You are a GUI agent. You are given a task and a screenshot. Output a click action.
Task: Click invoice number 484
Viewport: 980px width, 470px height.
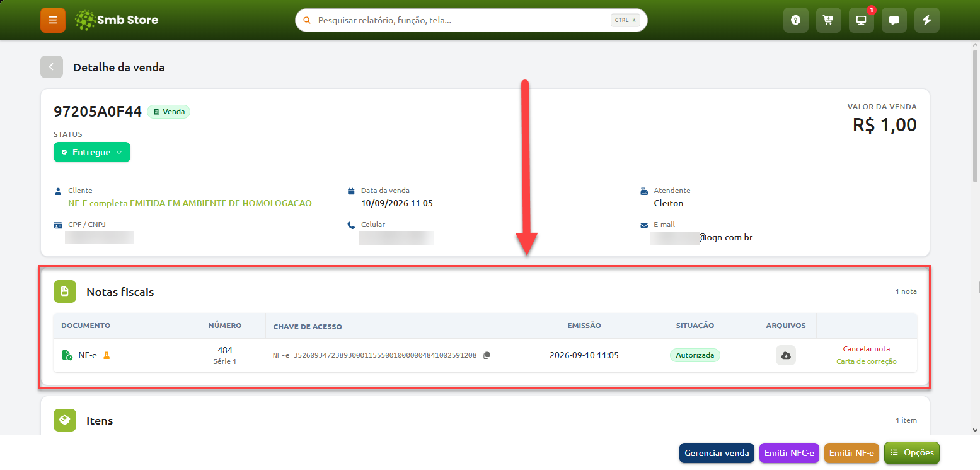point(225,350)
